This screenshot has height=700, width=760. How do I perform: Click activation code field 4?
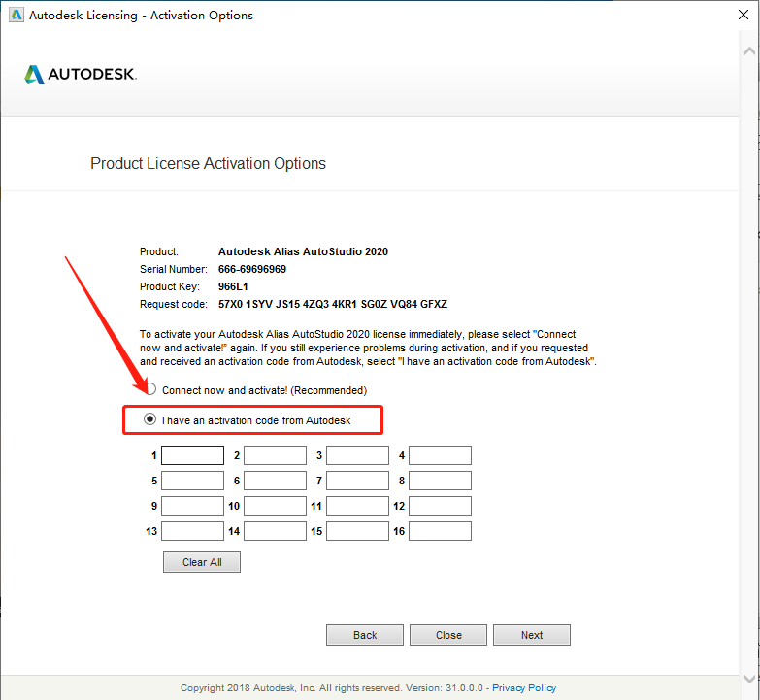440,455
